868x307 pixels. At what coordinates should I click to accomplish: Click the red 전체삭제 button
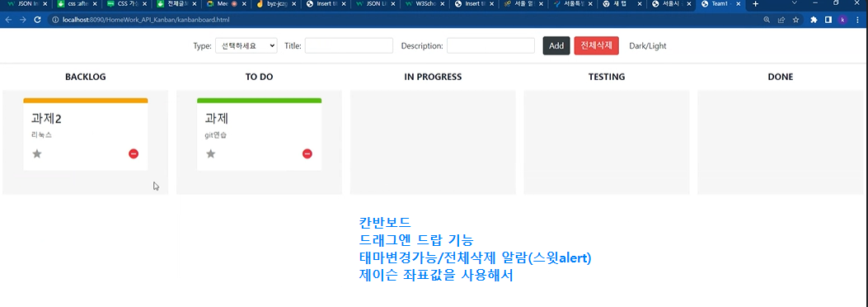(596, 45)
